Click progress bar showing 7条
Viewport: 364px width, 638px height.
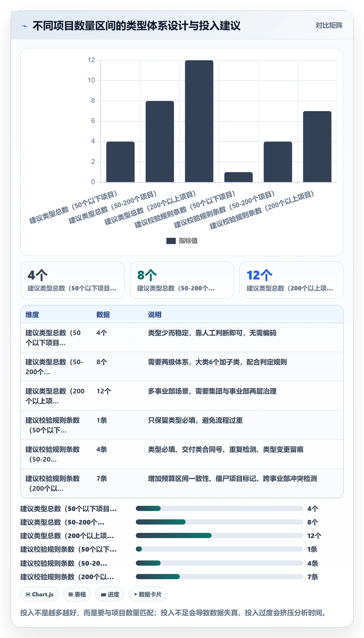click(219, 577)
